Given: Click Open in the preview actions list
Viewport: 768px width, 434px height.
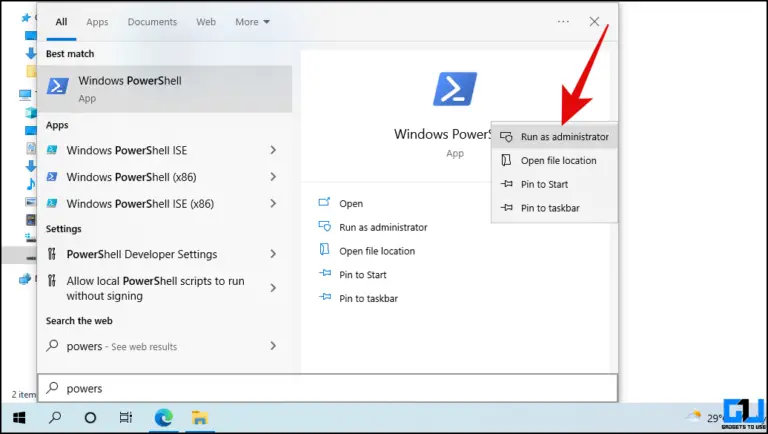Looking at the screenshot, I should coord(351,203).
